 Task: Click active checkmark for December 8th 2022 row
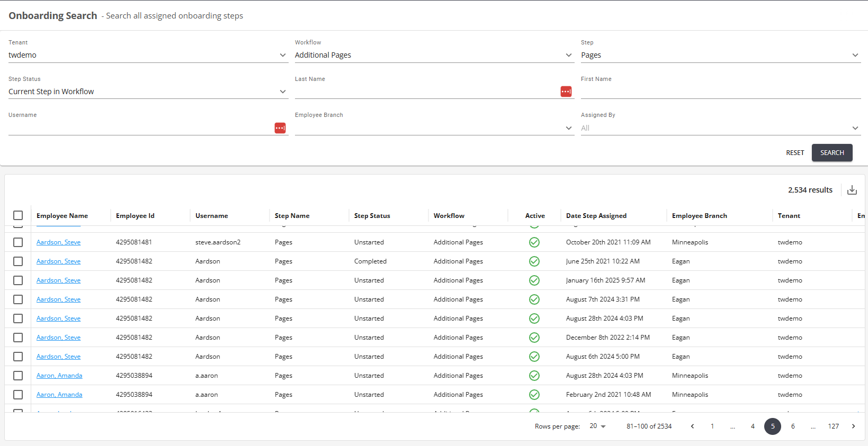tap(534, 338)
